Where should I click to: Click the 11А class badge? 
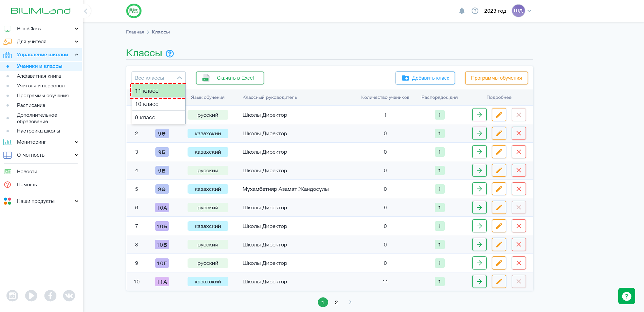[x=162, y=282]
